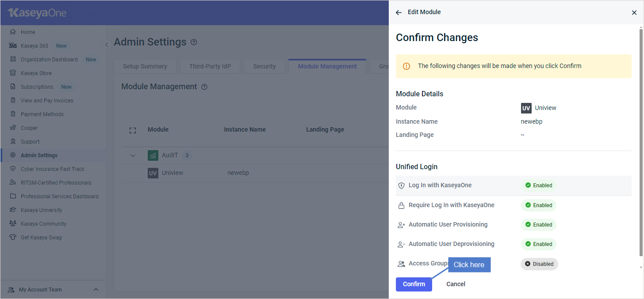Click the Organization Dashboard grid icon
Screen dimensions: 644x299
(13, 59)
